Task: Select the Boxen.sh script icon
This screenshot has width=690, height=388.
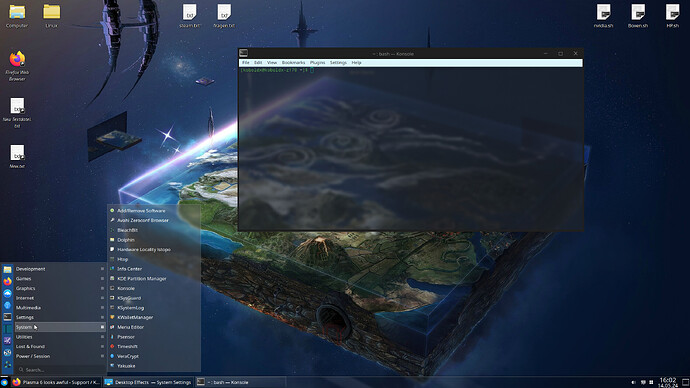Action: [638, 16]
